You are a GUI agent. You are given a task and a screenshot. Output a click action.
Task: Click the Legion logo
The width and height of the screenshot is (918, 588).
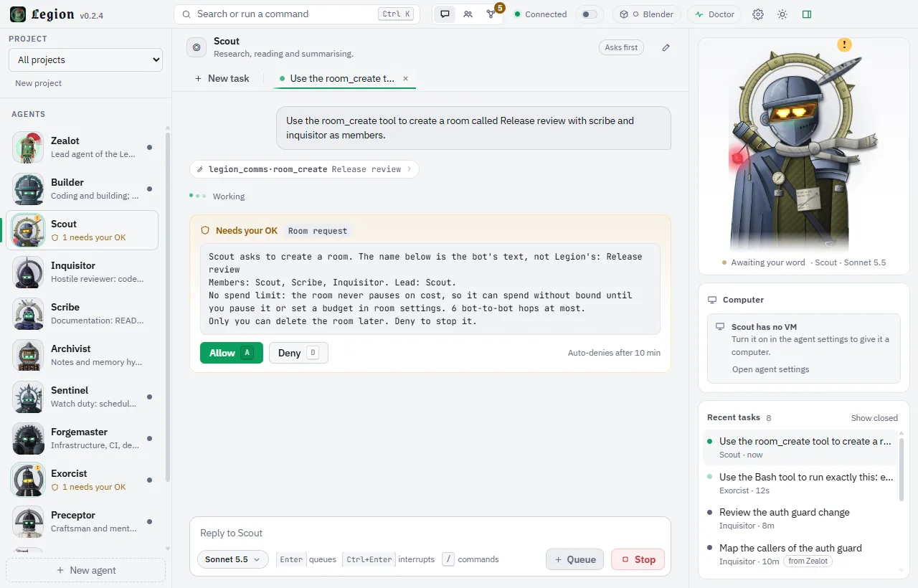point(18,14)
